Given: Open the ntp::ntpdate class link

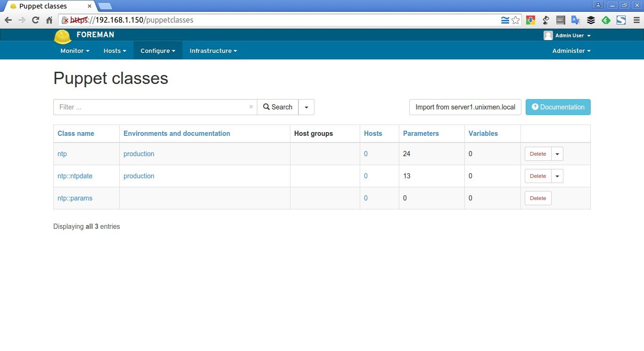Looking at the screenshot, I should pos(75,176).
